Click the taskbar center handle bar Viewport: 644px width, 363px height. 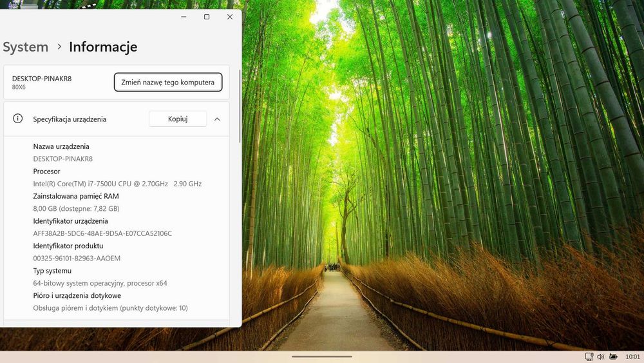[x=322, y=357]
